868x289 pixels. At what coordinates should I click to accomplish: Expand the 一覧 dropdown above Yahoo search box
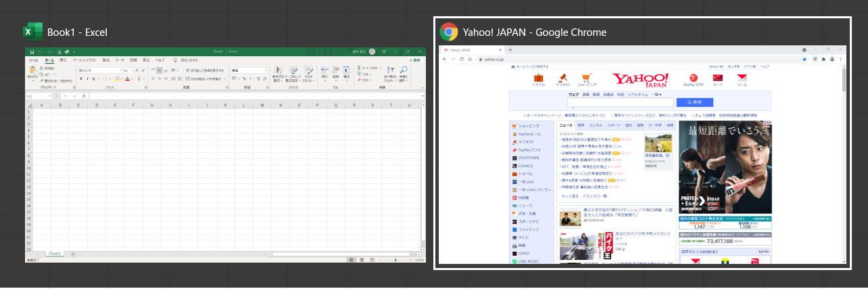656,95
